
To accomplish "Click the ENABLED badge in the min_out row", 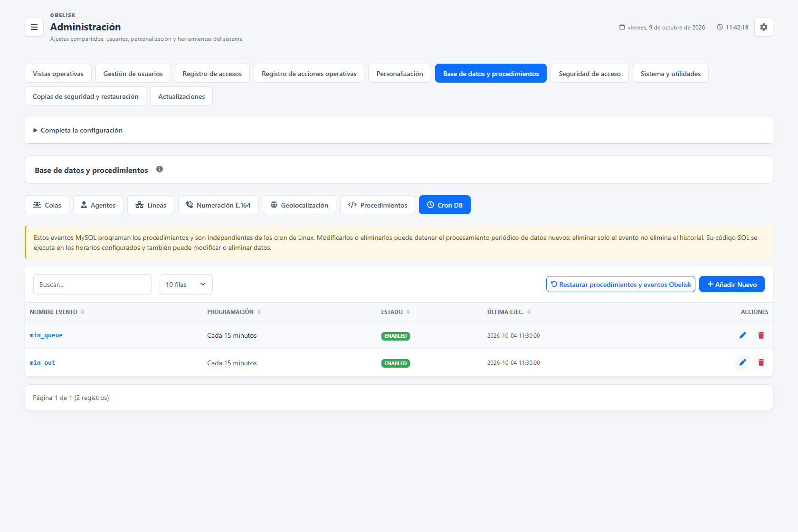I will click(396, 363).
